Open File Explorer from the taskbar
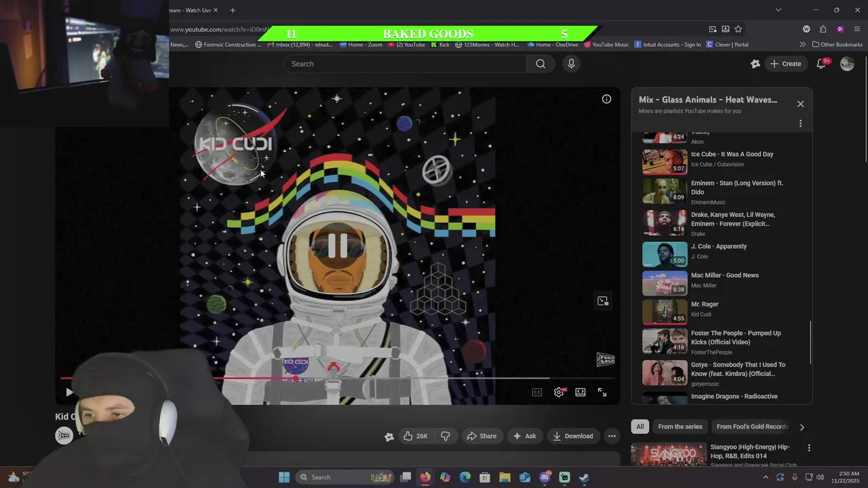The height and width of the screenshot is (488, 868). click(505, 477)
